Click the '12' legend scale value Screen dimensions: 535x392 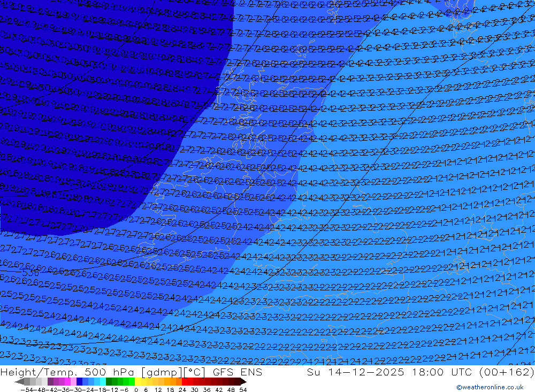158,390
